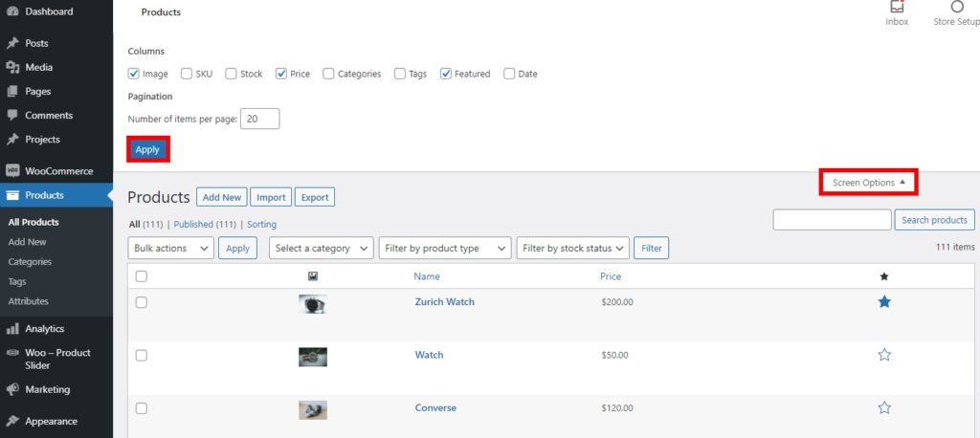Click the Watch product thumbnail
Viewport: 980px width, 438px height.
click(x=313, y=358)
